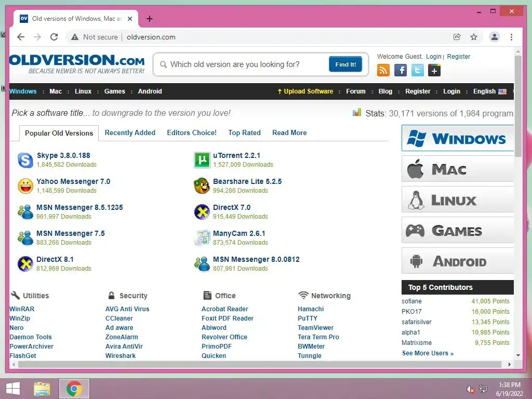Viewport: 532px width, 399px height.
Task: Open the Top Rated tab
Action: (244, 132)
